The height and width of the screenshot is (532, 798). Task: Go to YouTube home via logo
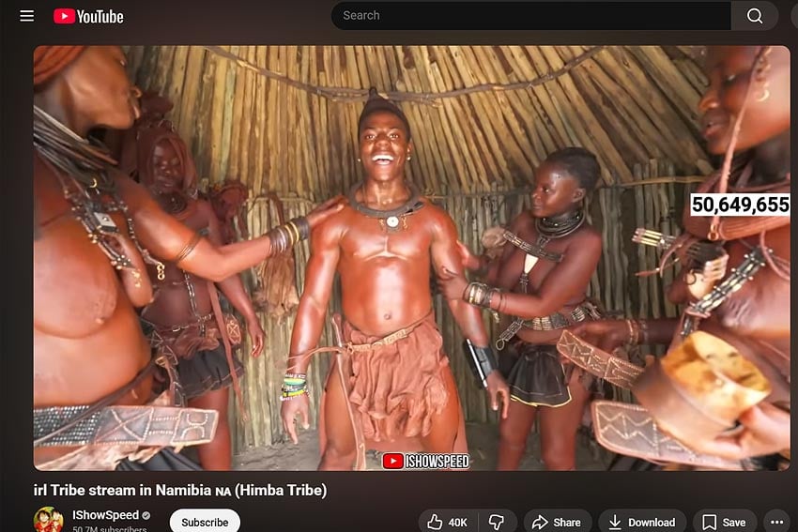click(x=88, y=16)
